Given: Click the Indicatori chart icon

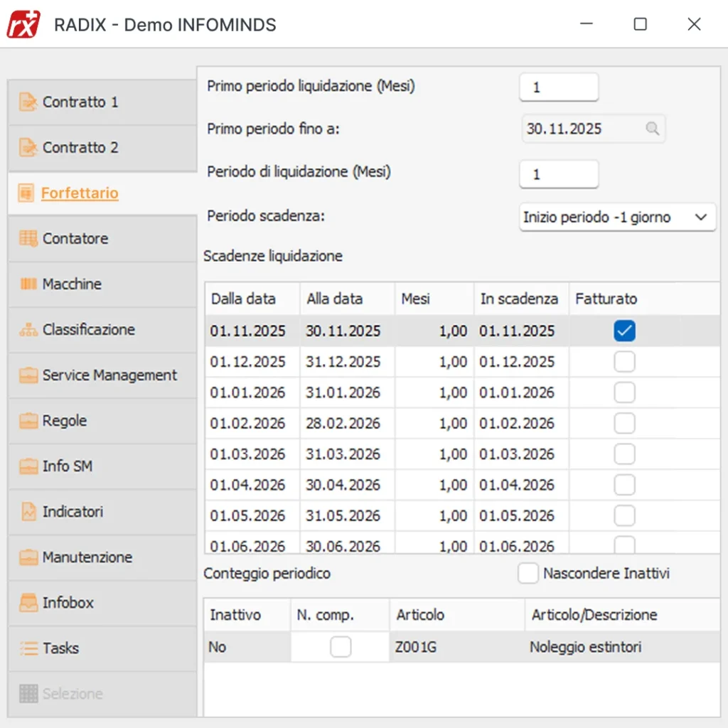Looking at the screenshot, I should [28, 512].
